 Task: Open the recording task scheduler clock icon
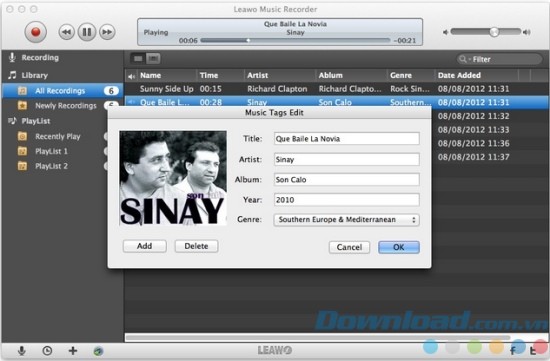[x=47, y=351]
